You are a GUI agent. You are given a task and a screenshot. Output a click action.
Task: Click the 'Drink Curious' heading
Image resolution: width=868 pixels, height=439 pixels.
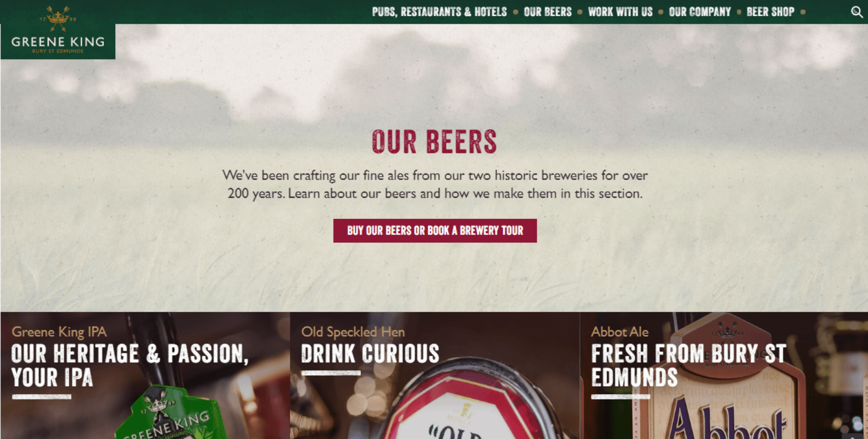coord(370,354)
